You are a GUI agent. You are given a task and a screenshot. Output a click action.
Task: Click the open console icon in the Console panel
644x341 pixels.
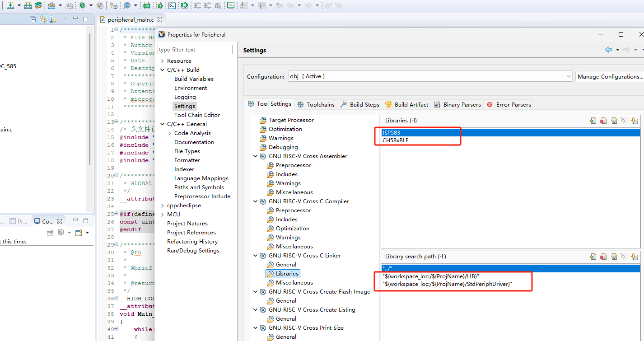(79, 233)
